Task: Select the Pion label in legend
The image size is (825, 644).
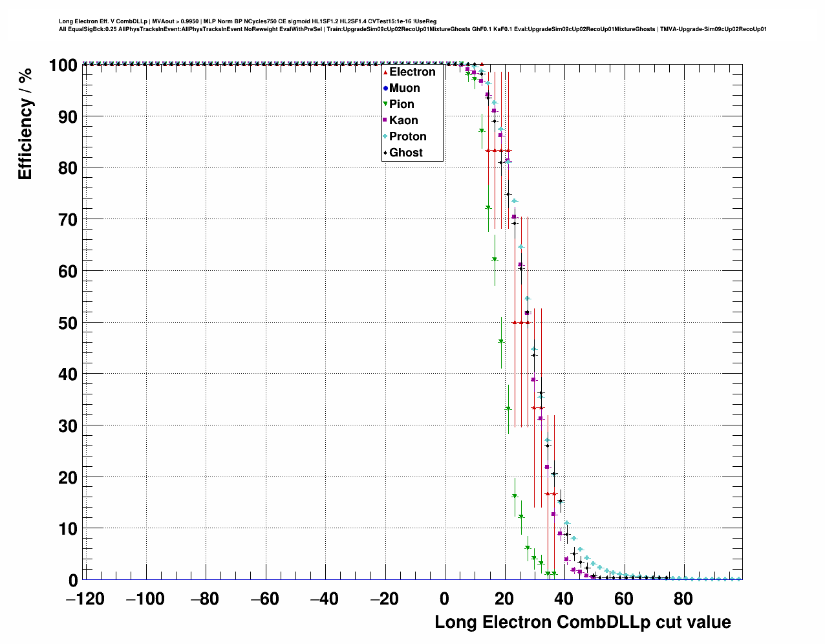Action: click(402, 104)
